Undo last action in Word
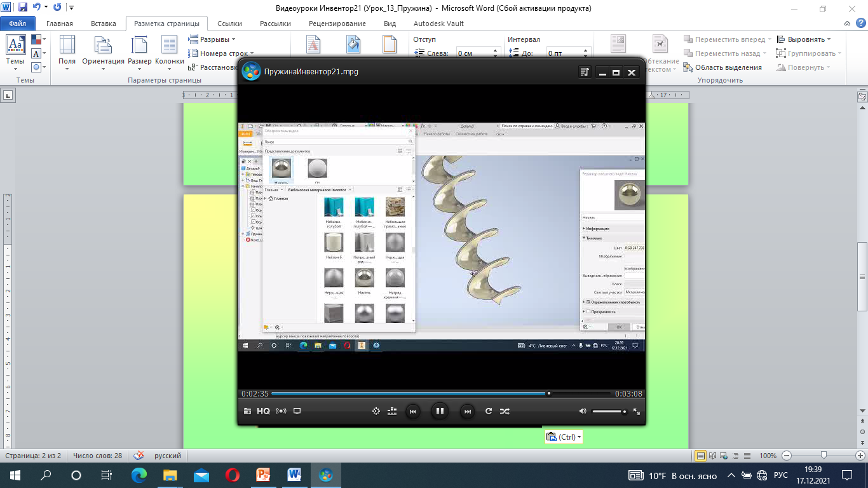The width and height of the screenshot is (868, 488). coord(36,8)
